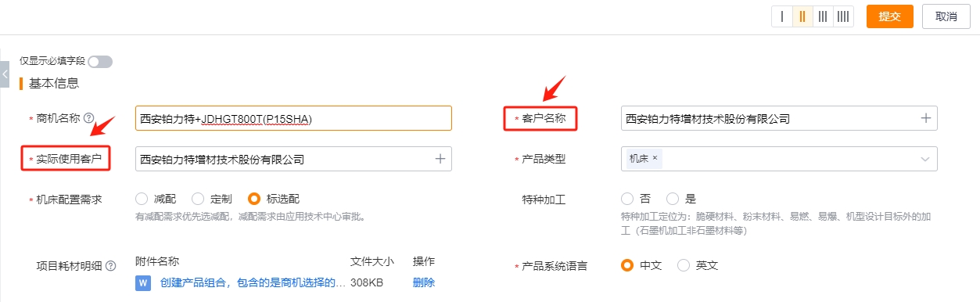Switch to single-column layout icon
The image size is (980, 302).
pyautogui.click(x=782, y=16)
